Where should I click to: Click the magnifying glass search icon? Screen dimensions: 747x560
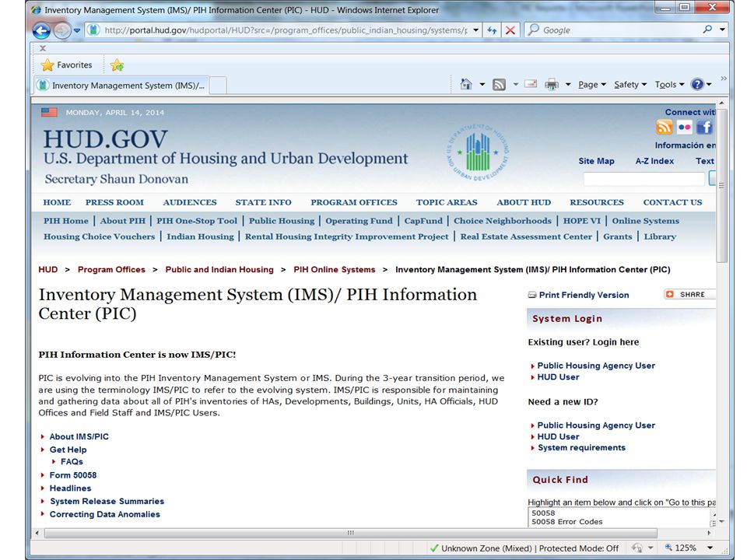click(x=707, y=30)
